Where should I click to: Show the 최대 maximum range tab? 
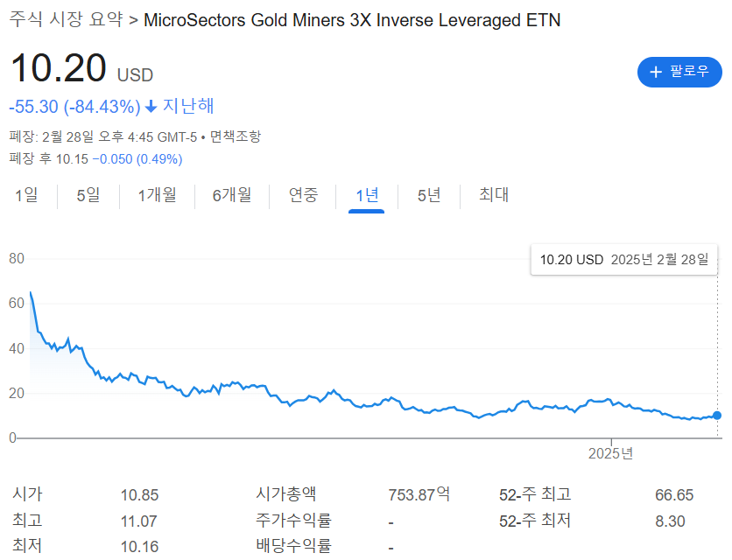pos(494,195)
